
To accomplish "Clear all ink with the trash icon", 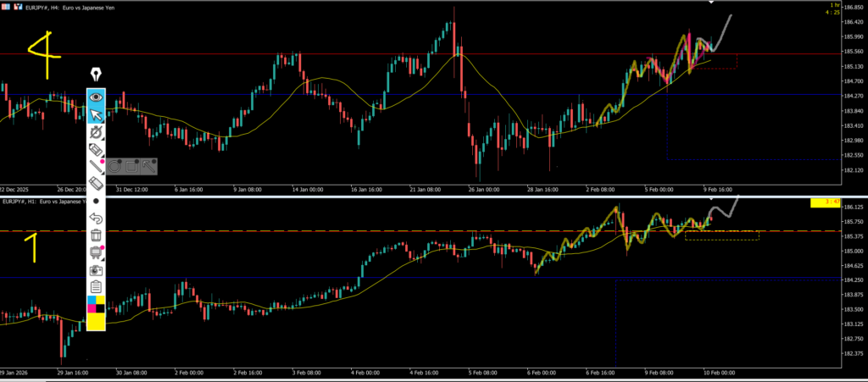I will coord(96,235).
